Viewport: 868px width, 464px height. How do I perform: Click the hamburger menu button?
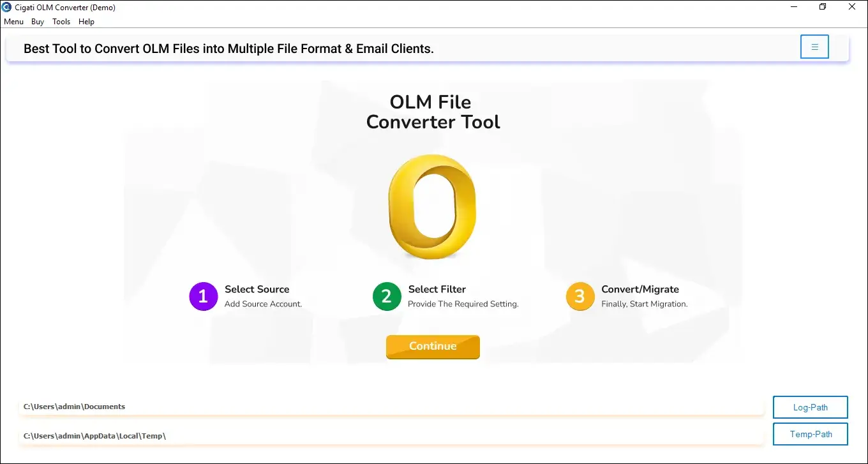814,47
